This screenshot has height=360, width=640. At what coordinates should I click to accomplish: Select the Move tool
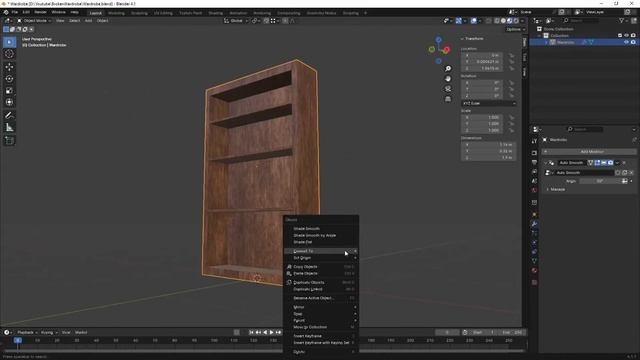click(x=9, y=67)
